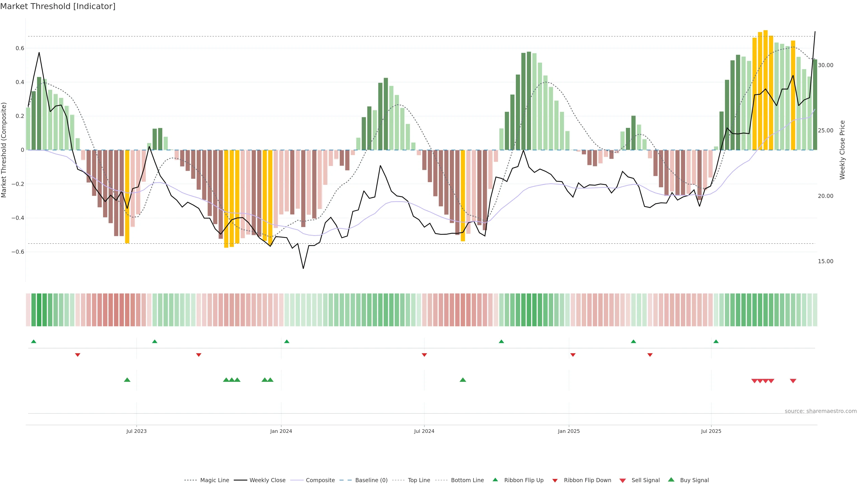Screen dimensions: 868x488
Task: Click the buy signal triangle before Jul 2023
Action: point(127,380)
